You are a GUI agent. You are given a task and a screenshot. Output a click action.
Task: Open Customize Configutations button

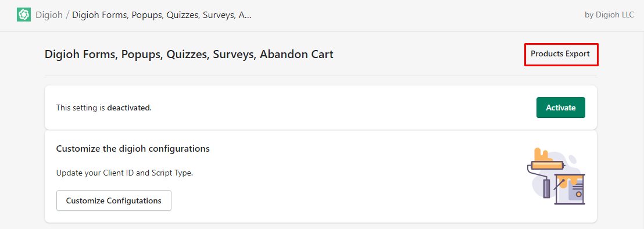click(114, 201)
